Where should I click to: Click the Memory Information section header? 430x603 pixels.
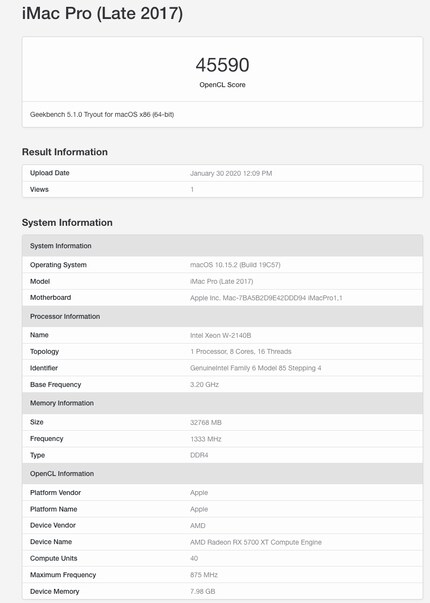coord(222,403)
